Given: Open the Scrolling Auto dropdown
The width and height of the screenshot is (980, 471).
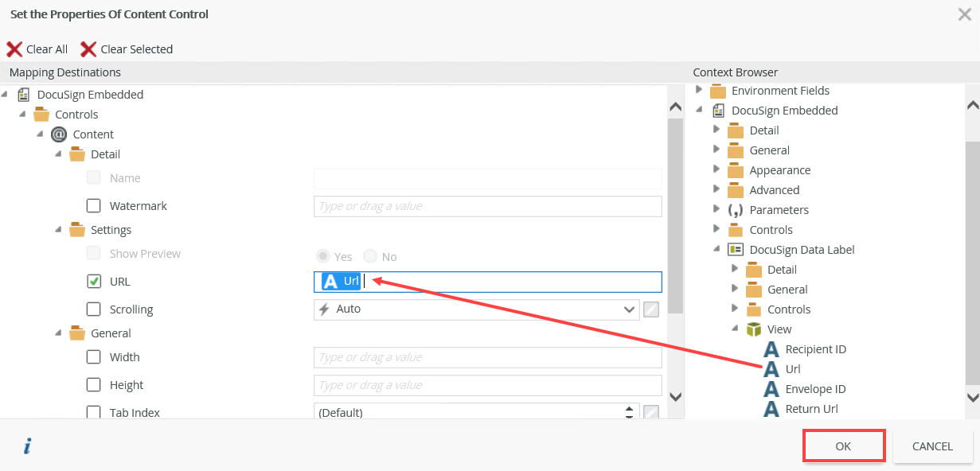Looking at the screenshot, I should click(477, 309).
